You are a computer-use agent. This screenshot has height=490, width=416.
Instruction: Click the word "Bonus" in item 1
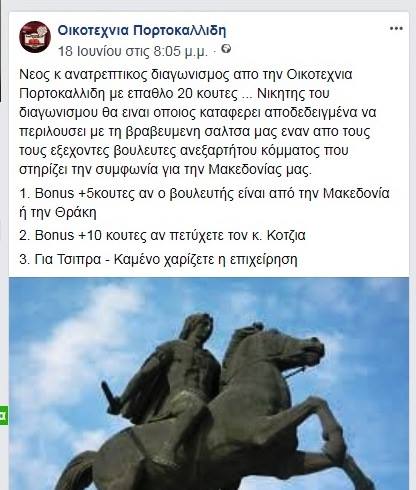(x=54, y=193)
